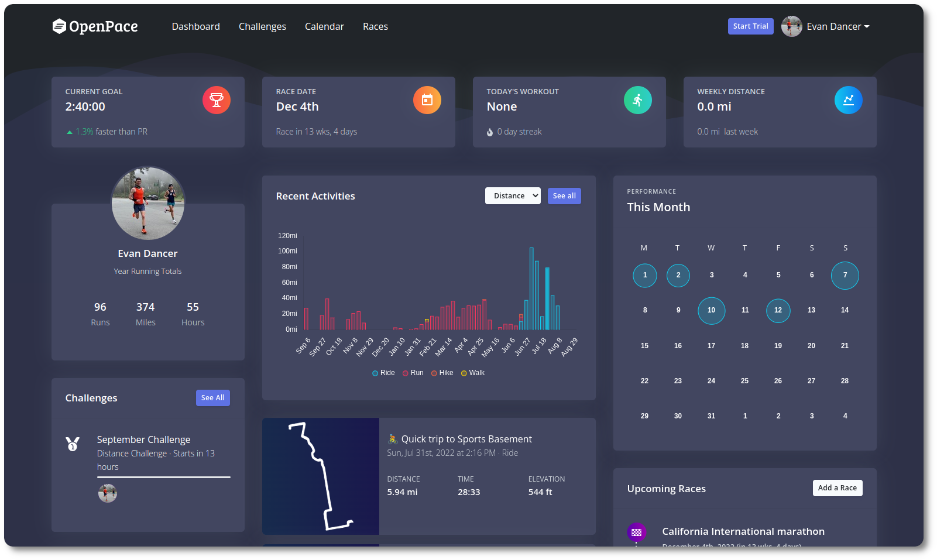The image size is (937, 560).
Task: Click the 5.94 mi distance value
Action: (402, 492)
